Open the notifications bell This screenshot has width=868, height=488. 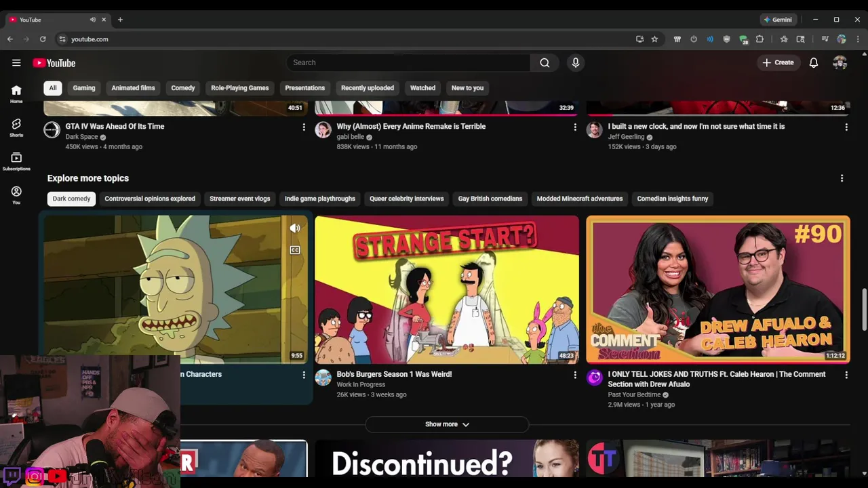tap(814, 62)
